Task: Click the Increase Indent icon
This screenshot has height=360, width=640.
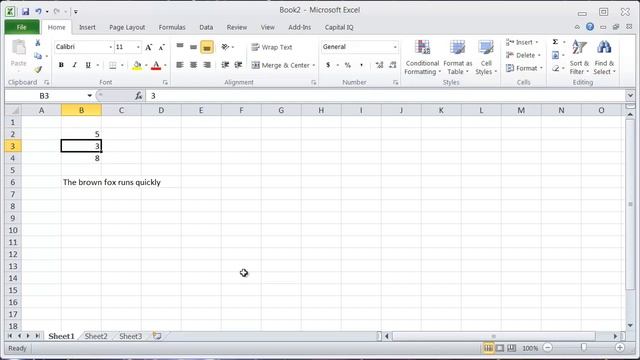Action: tap(238, 65)
